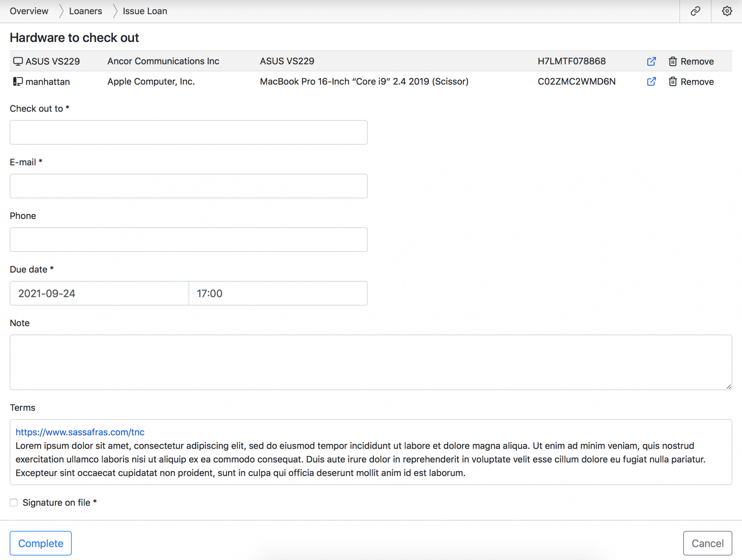Click the trash icon on the ASUS VS229 row

point(673,61)
